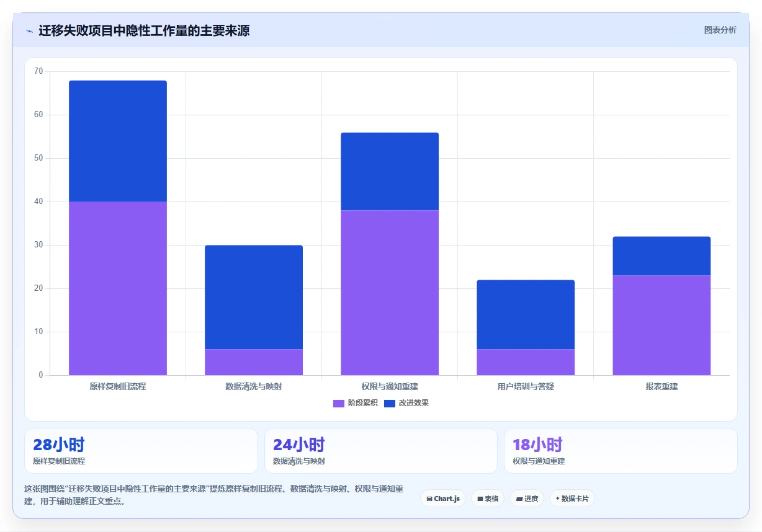Click the x-axis label 数据清洗与映射

point(254,386)
